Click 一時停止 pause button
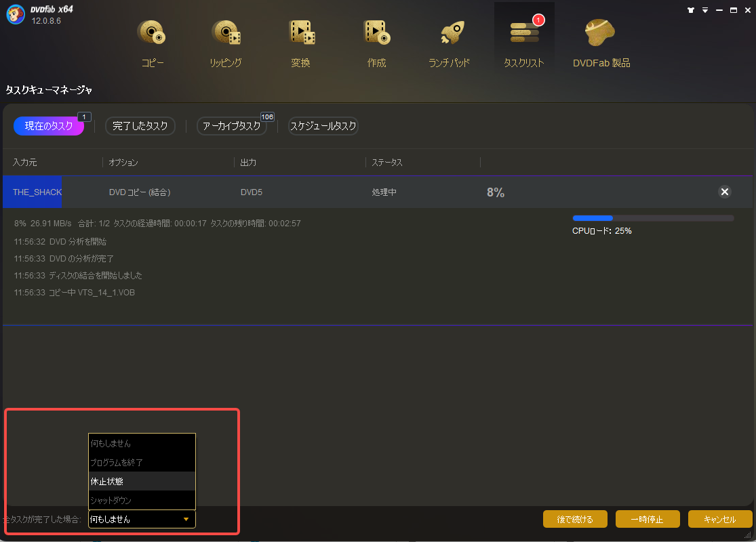 648,520
